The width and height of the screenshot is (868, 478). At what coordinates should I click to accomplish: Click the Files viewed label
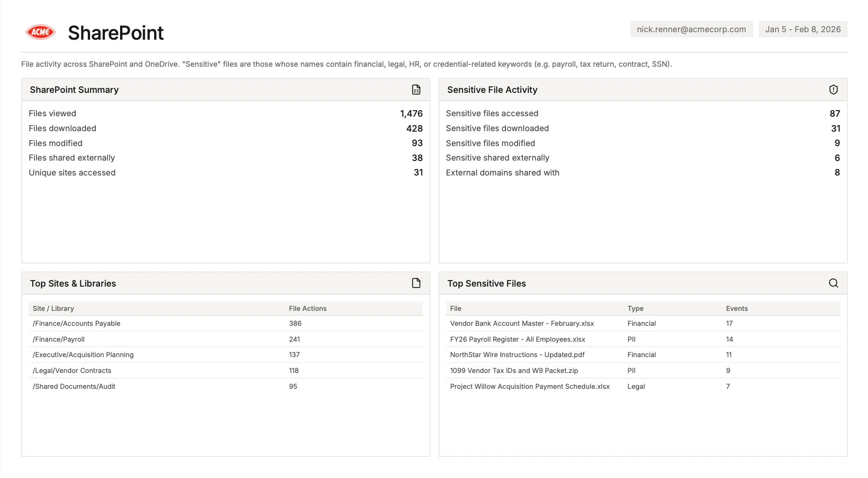point(52,113)
